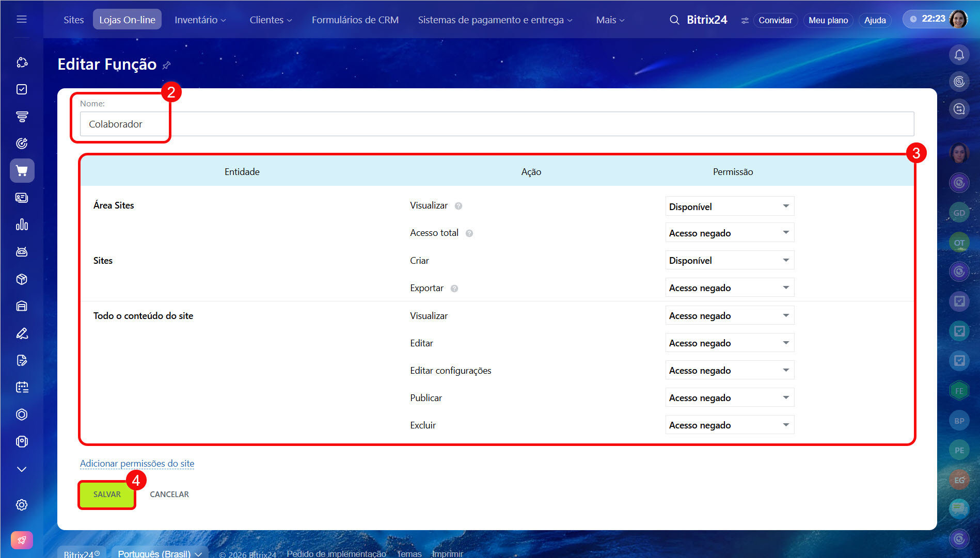Open the settings gear in the left sidebar

22,505
